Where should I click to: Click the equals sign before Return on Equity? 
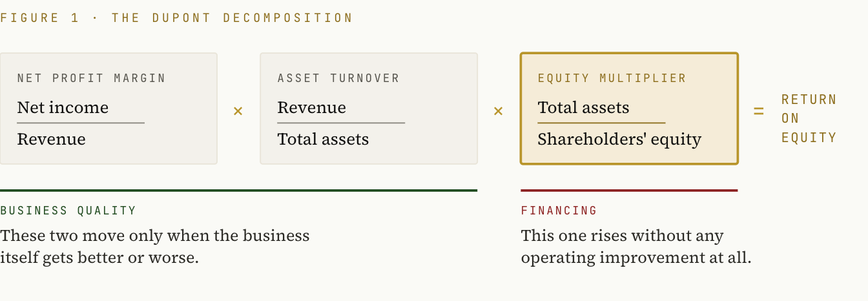coord(759,111)
